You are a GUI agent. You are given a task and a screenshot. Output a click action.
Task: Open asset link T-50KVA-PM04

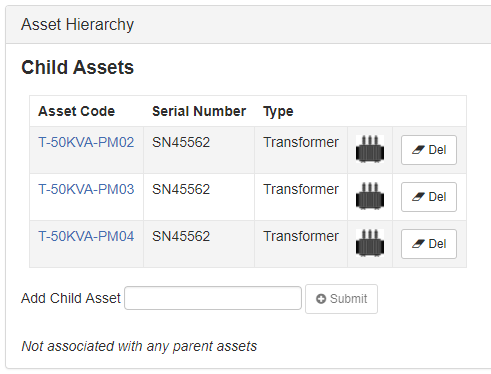(86, 236)
